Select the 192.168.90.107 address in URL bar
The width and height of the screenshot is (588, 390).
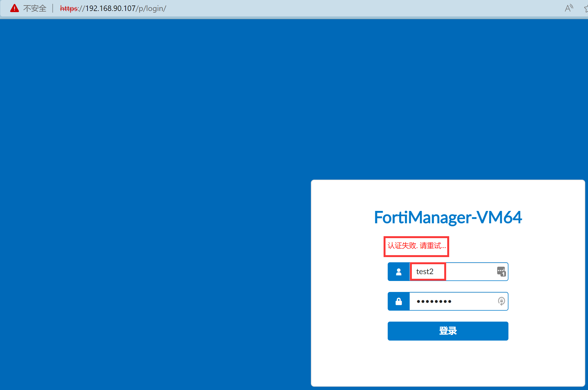coord(110,9)
